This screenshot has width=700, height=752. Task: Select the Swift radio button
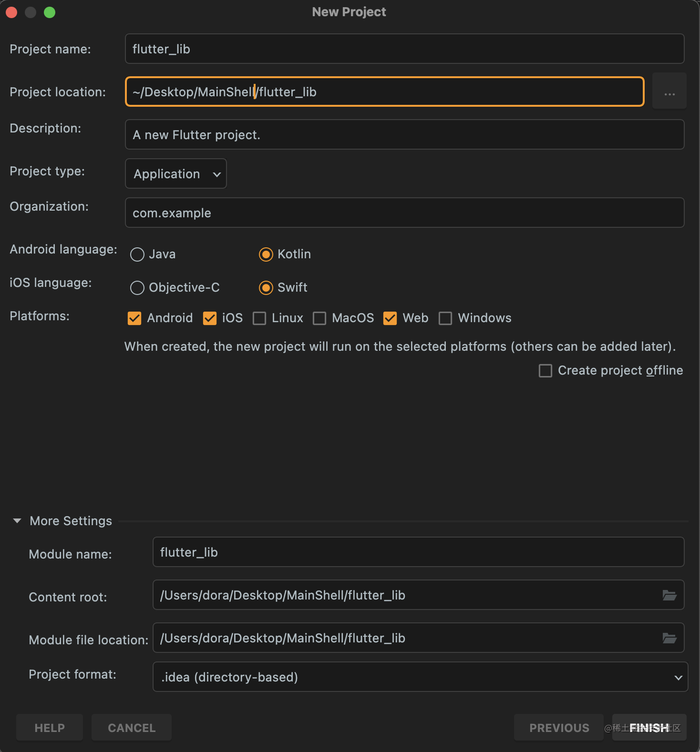[266, 288]
